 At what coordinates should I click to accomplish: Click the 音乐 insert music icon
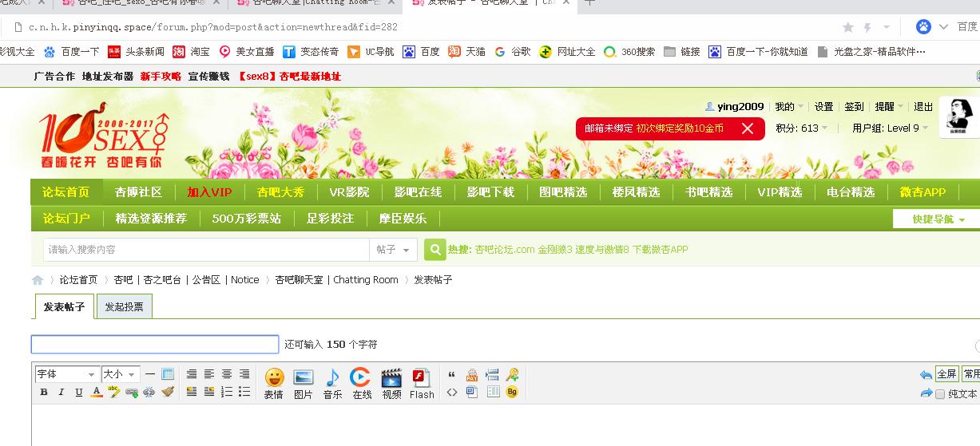(x=332, y=384)
